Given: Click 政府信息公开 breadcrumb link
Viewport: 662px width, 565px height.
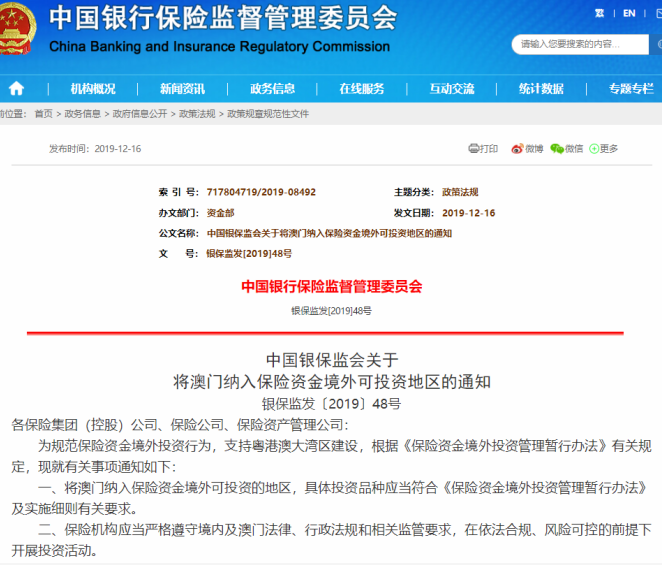Looking at the screenshot, I should click(x=140, y=114).
